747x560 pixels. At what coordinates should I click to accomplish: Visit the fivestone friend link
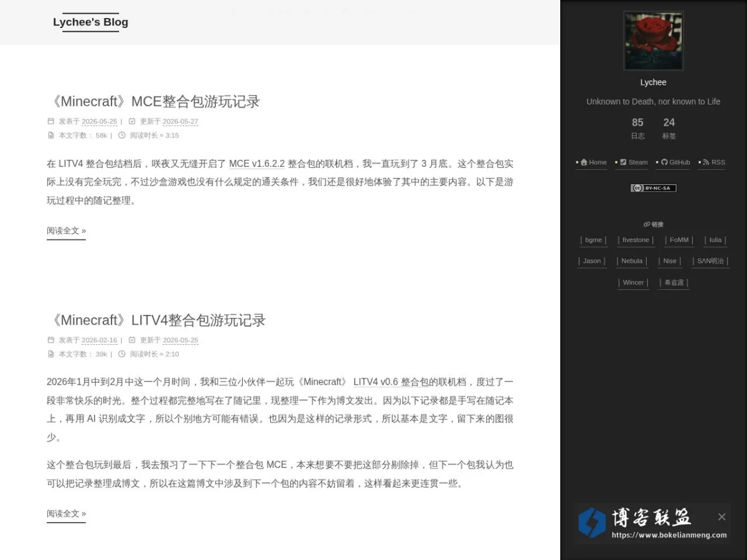636,240
